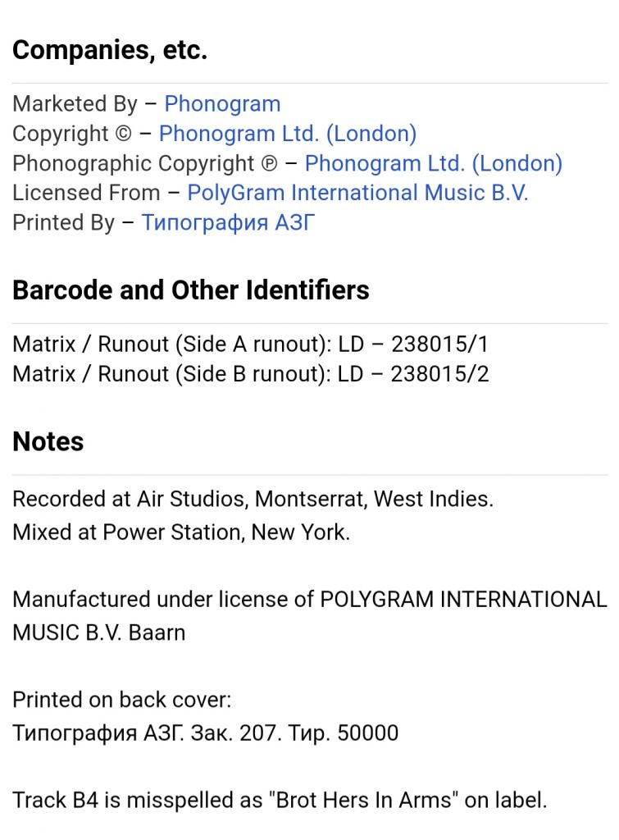Click the Printed By label text
The image size is (619, 840).
(x=63, y=223)
